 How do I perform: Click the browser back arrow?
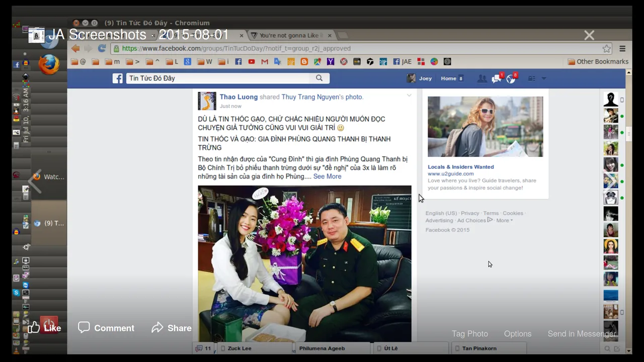click(75, 48)
